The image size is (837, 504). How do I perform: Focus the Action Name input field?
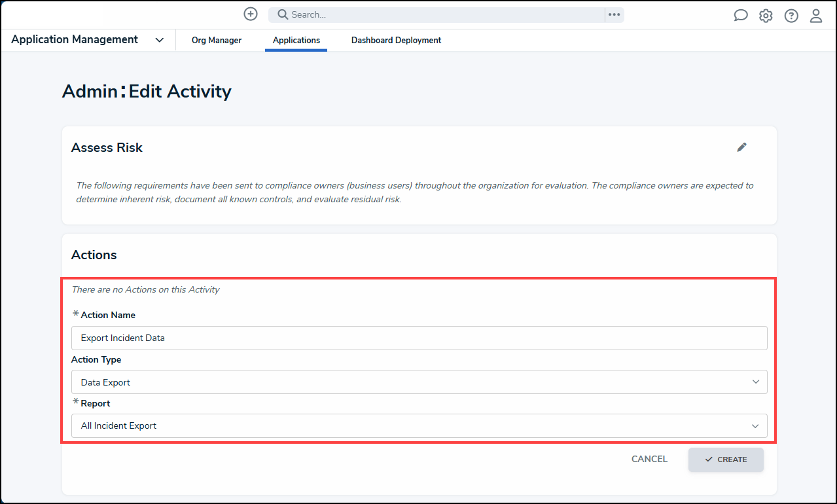pos(419,338)
